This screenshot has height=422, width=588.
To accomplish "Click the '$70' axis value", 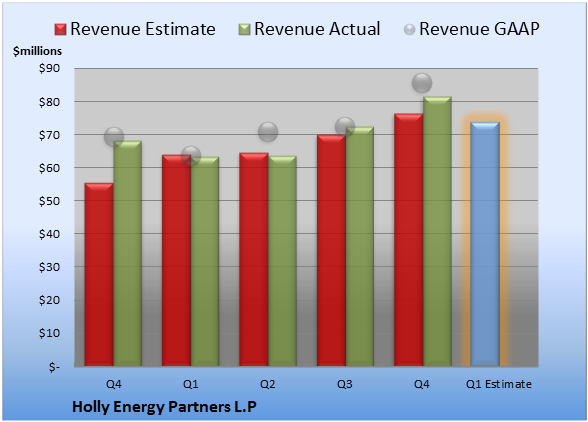I will click(50, 135).
